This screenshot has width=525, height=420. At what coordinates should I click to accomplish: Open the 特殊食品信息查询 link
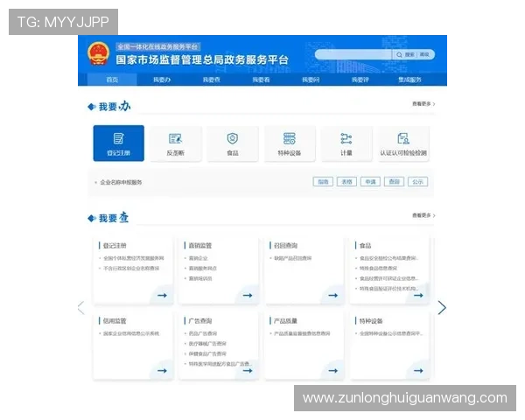[x=378, y=269]
